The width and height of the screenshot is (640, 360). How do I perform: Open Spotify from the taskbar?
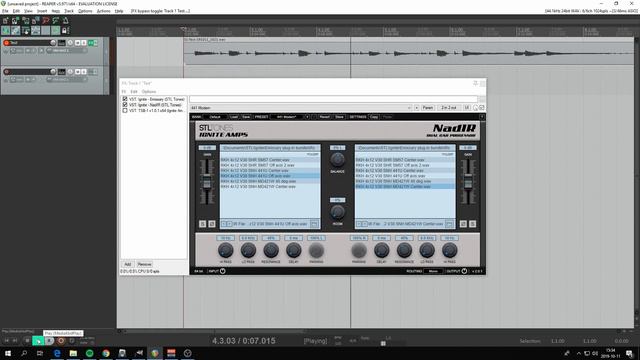(x=89, y=353)
